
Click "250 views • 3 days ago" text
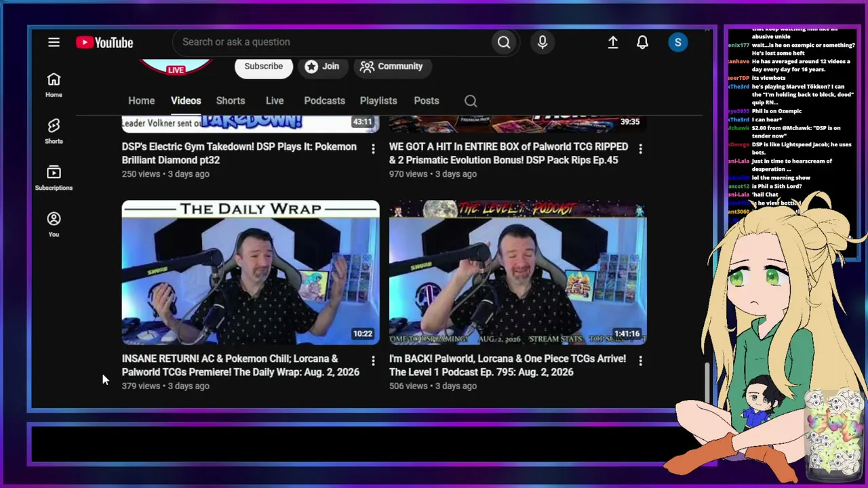(165, 174)
